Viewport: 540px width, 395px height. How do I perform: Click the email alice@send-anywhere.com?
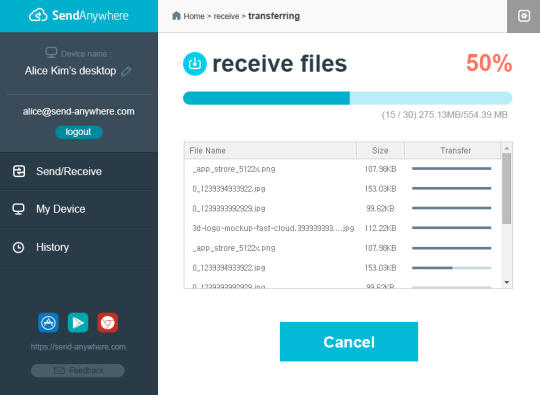click(x=79, y=112)
